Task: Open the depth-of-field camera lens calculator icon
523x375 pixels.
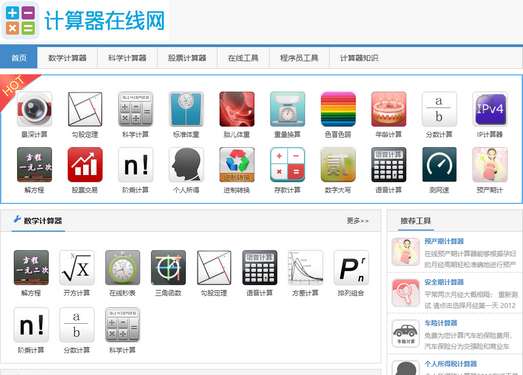Action: point(34,109)
